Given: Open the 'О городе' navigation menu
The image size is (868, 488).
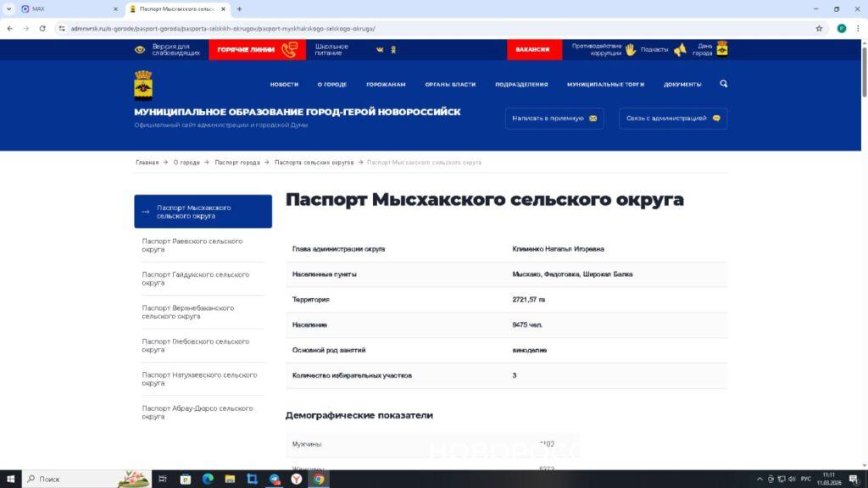Looking at the screenshot, I should point(332,85).
